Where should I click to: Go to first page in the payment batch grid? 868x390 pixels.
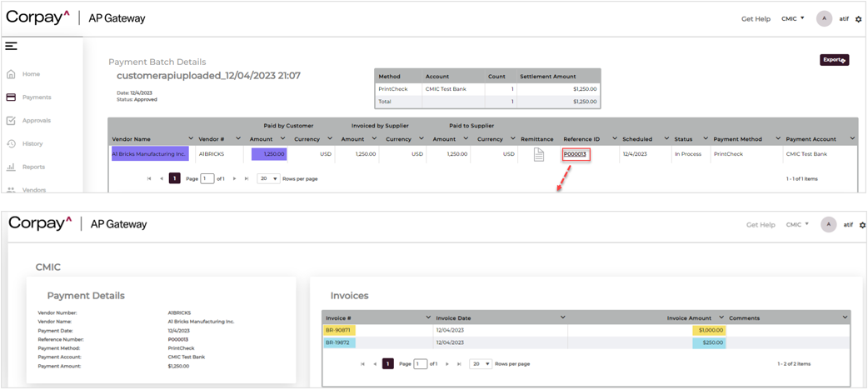coord(149,179)
